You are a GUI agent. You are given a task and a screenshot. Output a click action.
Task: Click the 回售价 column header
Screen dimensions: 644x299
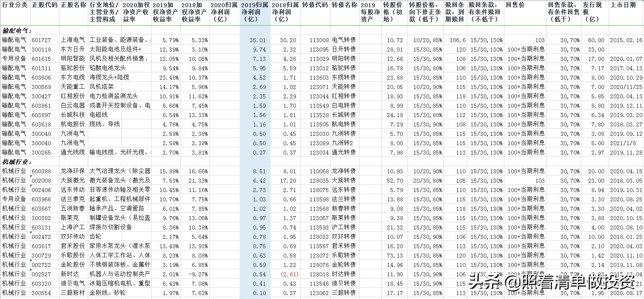515,5
